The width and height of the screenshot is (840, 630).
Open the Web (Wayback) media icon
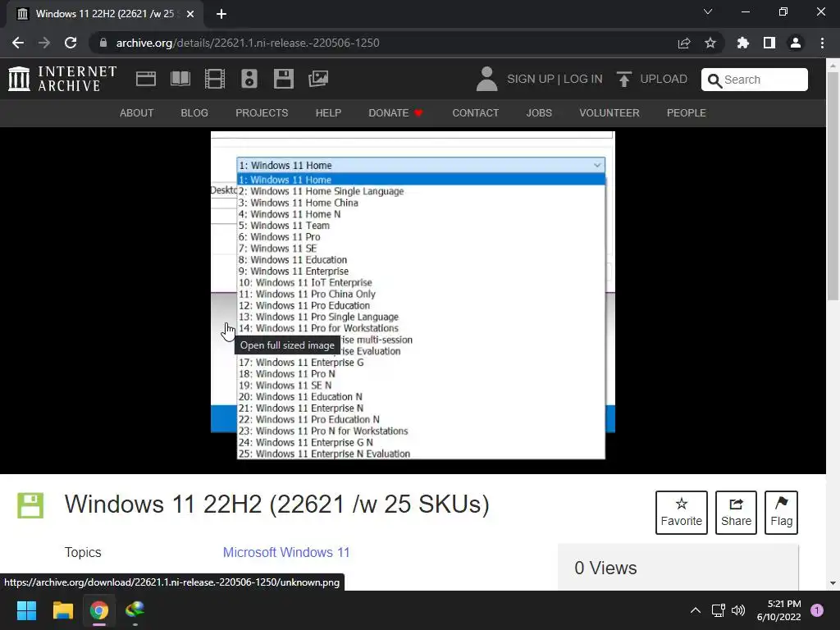coord(146,79)
